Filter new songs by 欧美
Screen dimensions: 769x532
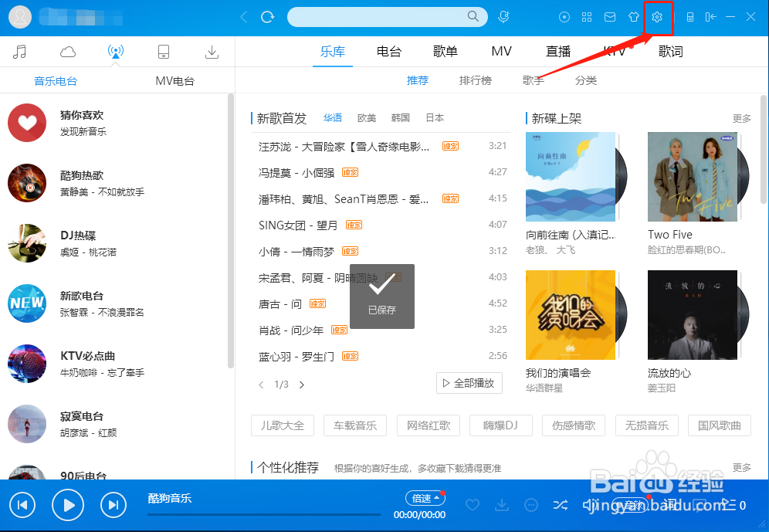tap(366, 117)
